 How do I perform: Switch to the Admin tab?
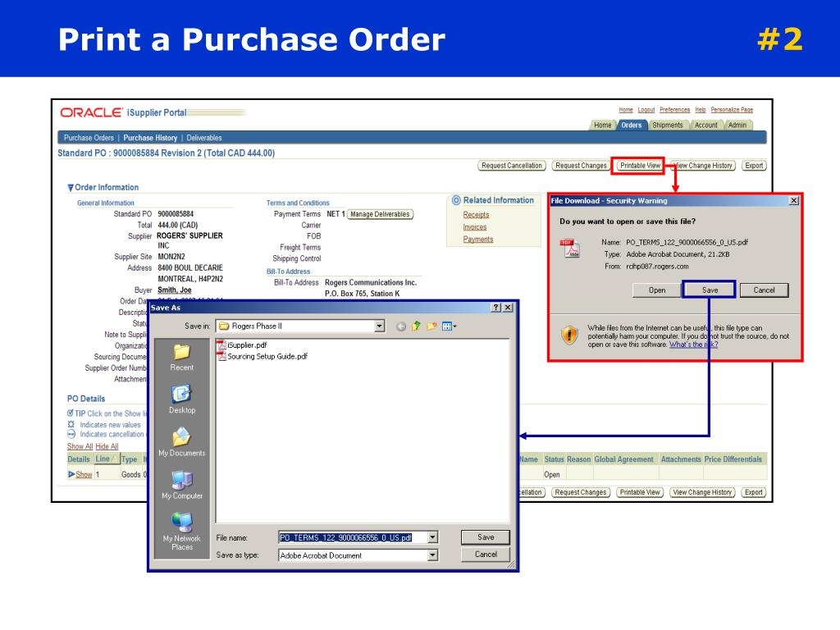(737, 125)
